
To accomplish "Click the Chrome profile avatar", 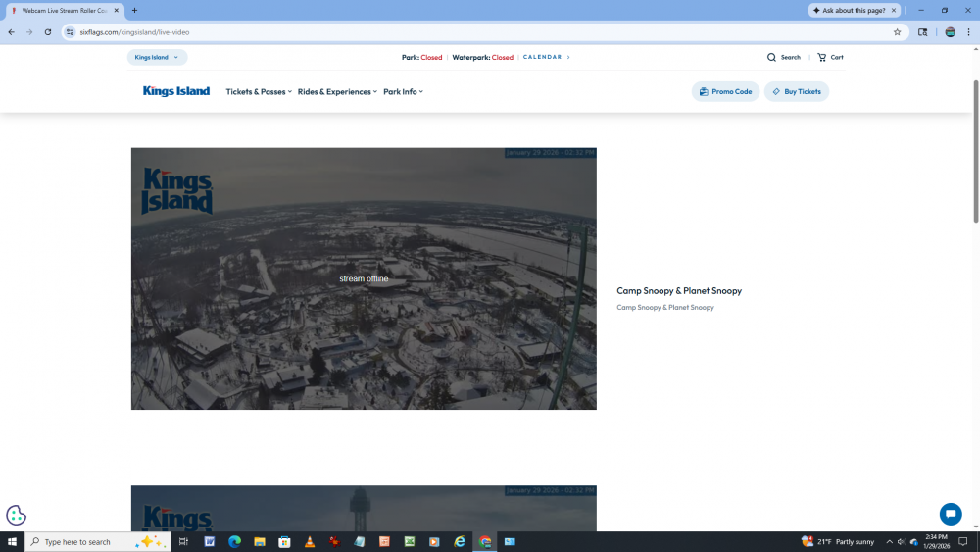I will pos(950,32).
